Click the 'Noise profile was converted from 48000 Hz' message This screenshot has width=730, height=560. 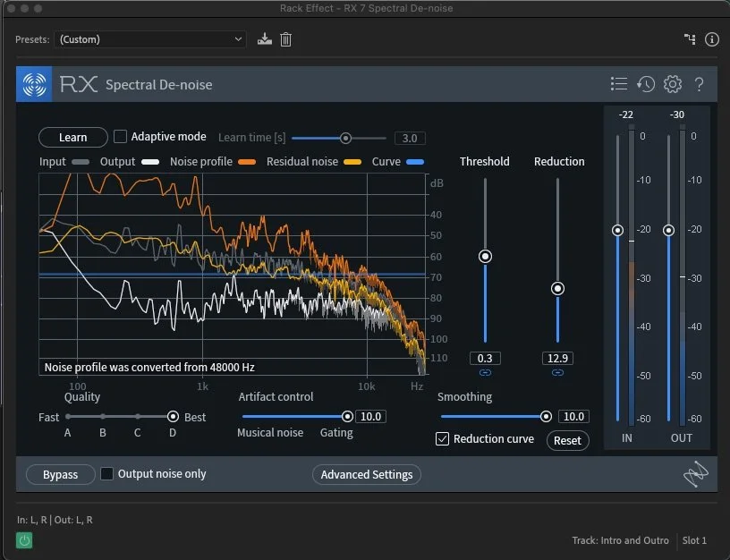(149, 368)
